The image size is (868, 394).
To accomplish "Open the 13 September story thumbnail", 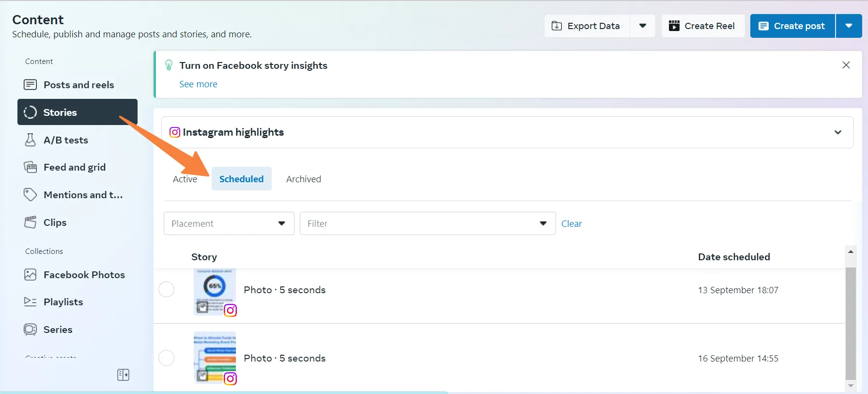I will click(x=215, y=292).
